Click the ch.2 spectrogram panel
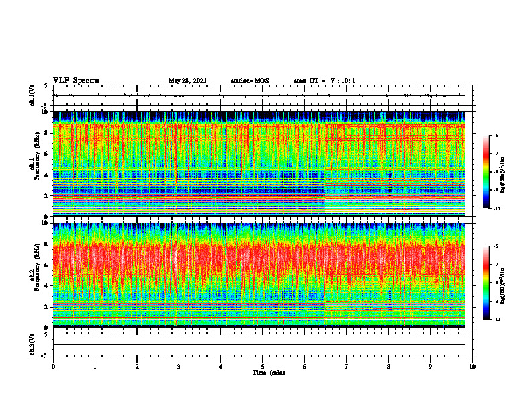 [259, 275]
